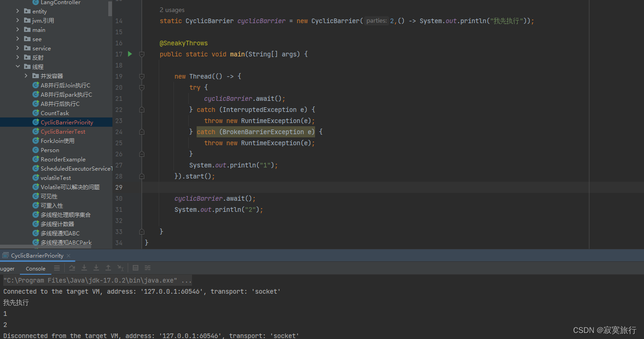Image resolution: width=644 pixels, height=339 pixels.
Task: Click Force Step Into debugger icon
Action: (x=96, y=268)
